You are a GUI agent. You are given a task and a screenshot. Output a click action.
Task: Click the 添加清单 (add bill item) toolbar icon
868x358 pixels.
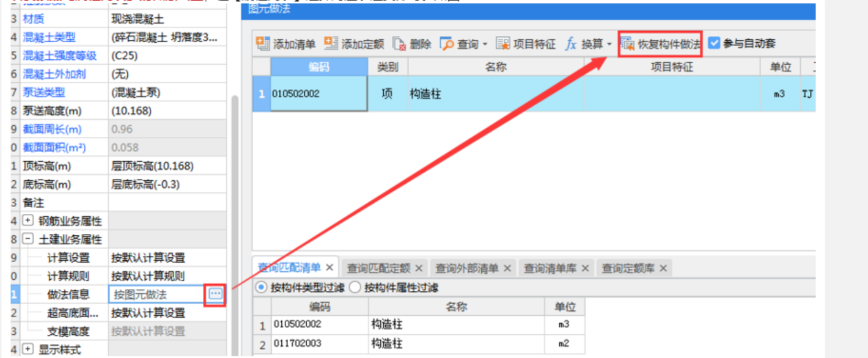(263, 44)
